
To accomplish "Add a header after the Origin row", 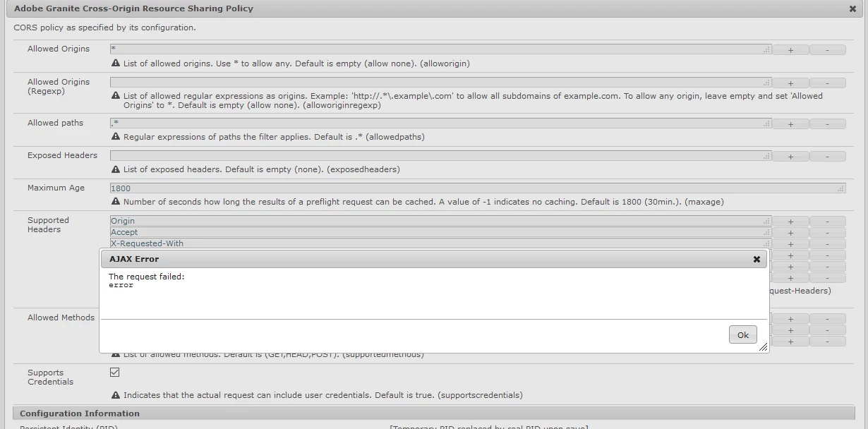I will [790, 222].
